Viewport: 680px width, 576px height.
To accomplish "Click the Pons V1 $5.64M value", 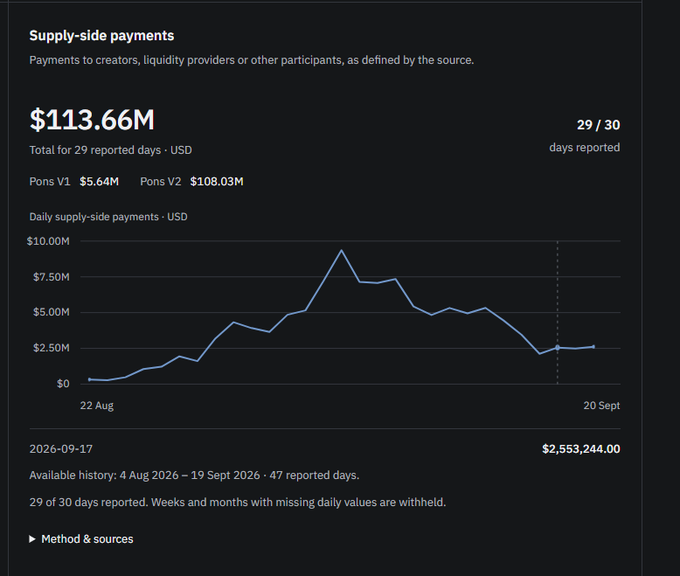I will coord(99,181).
